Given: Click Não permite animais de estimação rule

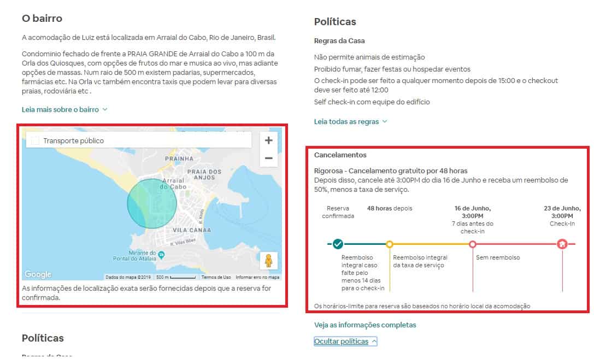Looking at the screenshot, I should (x=369, y=57).
